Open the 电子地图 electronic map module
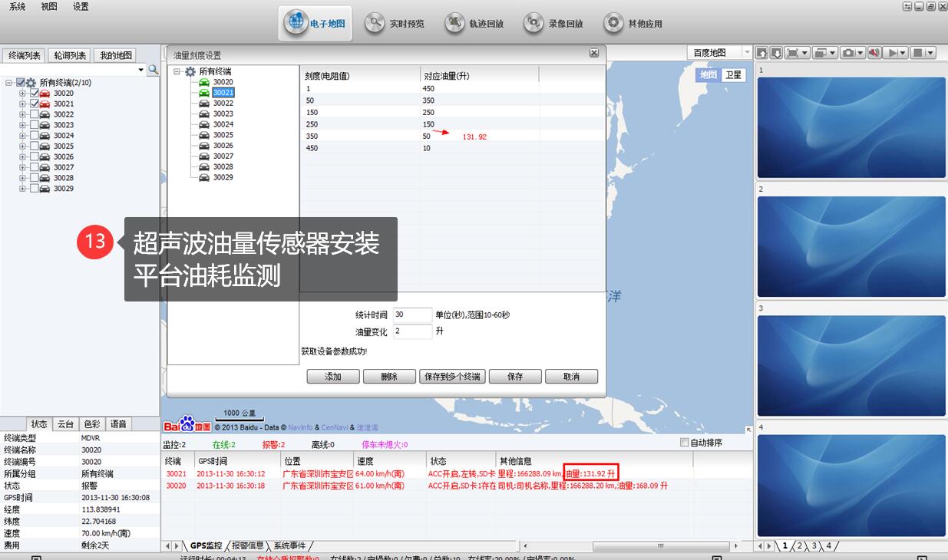 (317, 23)
